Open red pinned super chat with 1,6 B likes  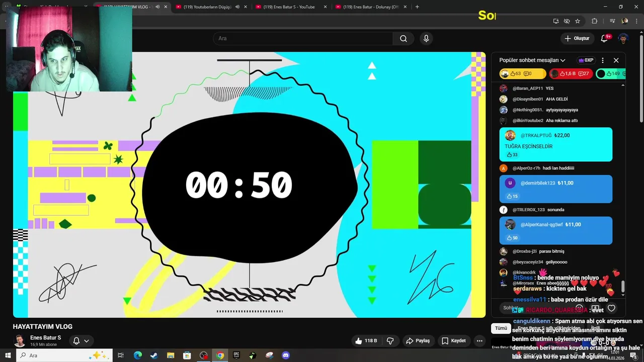point(571,74)
